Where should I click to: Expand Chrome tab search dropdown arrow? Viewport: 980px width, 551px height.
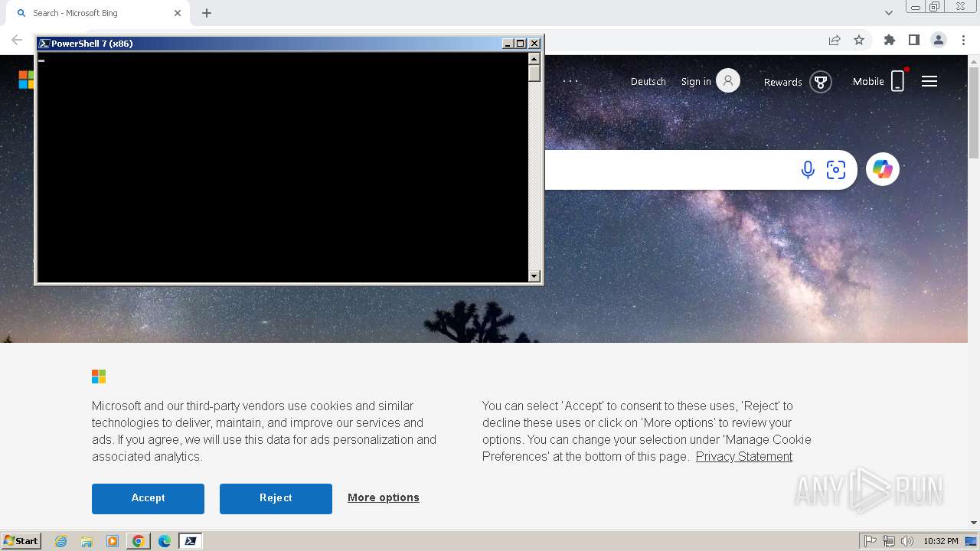(x=889, y=13)
